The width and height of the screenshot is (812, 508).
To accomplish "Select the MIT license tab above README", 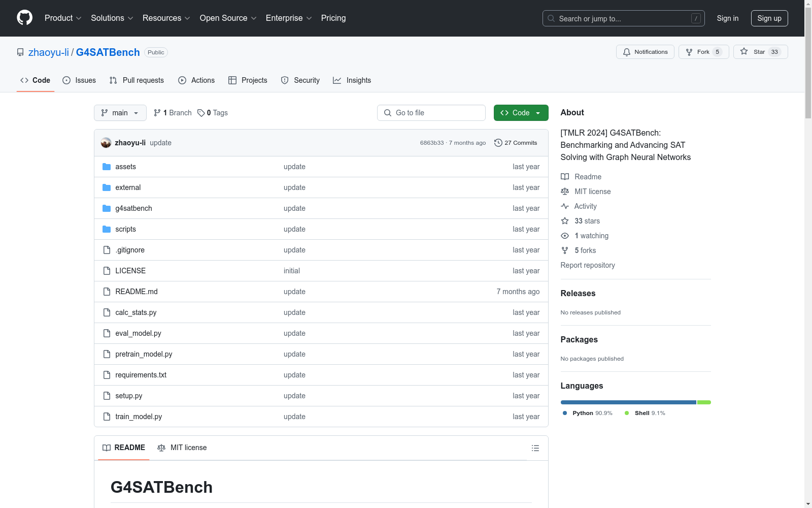I will click(182, 448).
